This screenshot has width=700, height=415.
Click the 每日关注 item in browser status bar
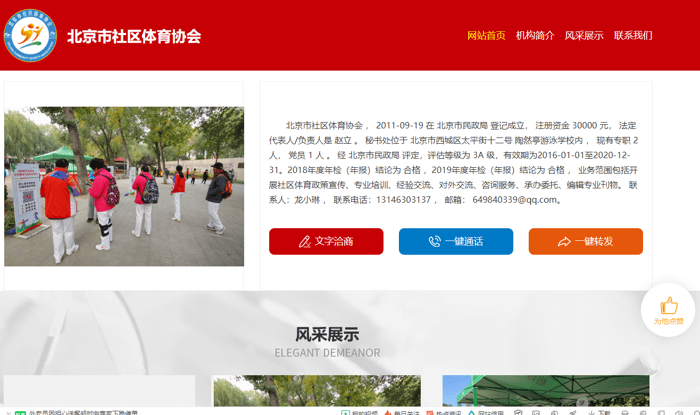[x=402, y=412]
